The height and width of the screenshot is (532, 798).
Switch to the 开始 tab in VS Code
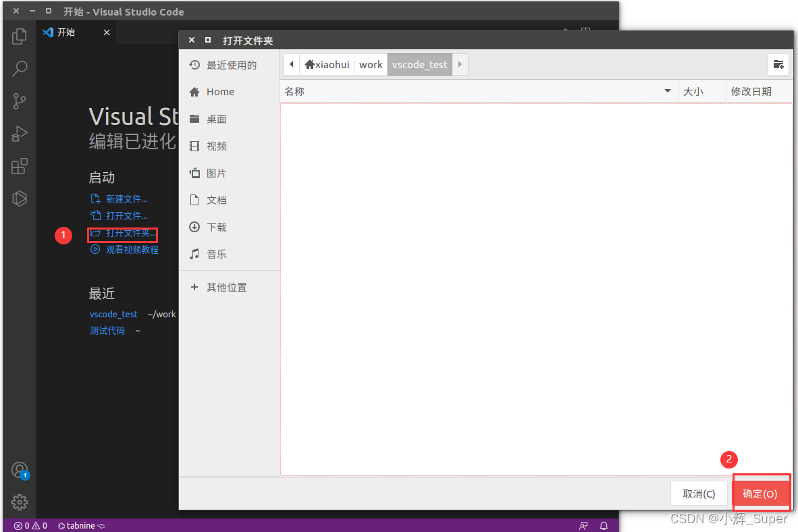pos(76,32)
